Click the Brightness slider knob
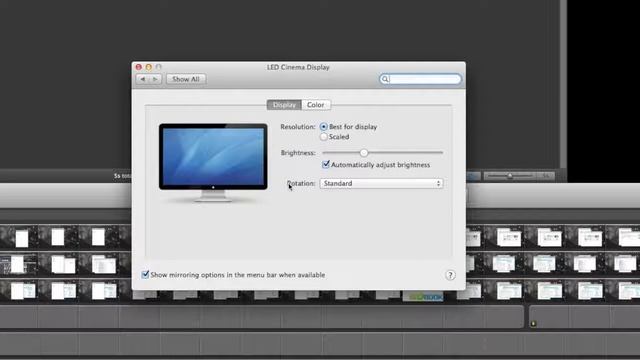Viewport: 640px width, 360px height. click(364, 153)
